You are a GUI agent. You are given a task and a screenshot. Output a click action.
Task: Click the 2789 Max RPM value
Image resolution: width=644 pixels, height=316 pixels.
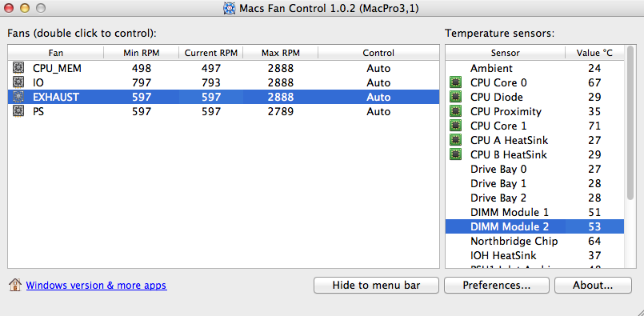point(281,111)
